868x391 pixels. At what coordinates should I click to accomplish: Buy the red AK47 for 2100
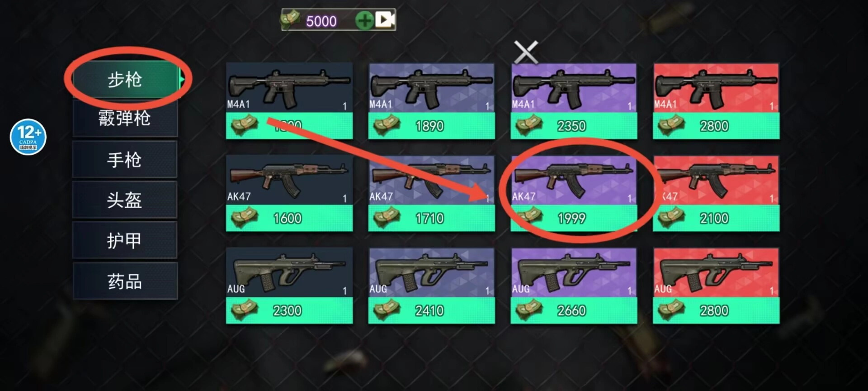(716, 218)
